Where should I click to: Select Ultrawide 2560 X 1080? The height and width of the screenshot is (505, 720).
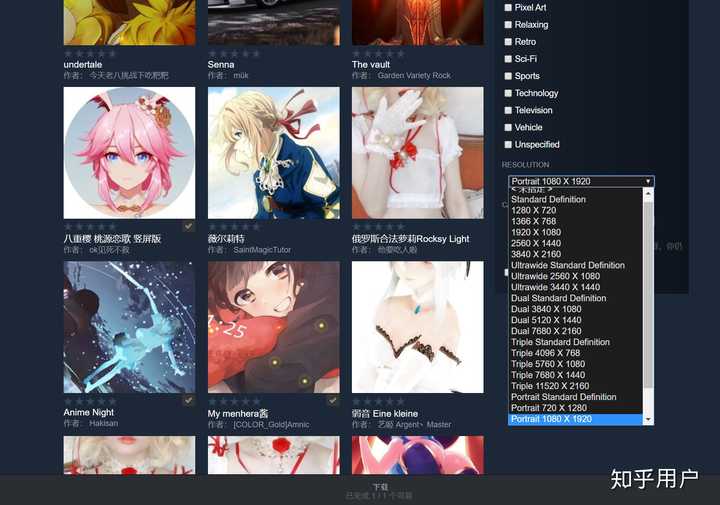click(575, 276)
